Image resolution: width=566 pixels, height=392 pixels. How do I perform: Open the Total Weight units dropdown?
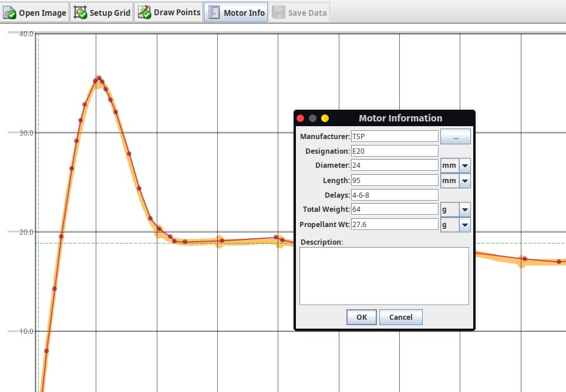464,209
